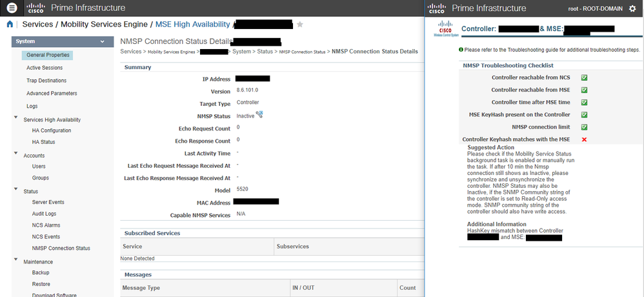The width and height of the screenshot is (644, 297).
Task: Open Download Software under Maintenance
Action: (54, 295)
